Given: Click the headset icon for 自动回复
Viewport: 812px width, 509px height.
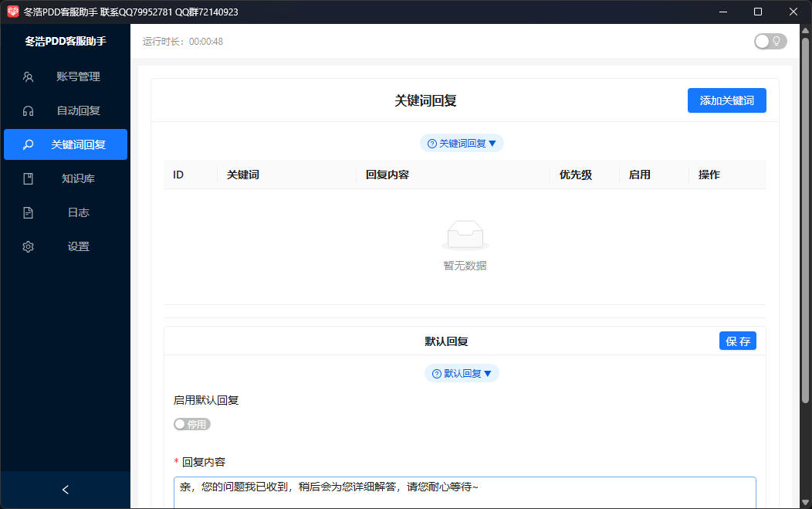Looking at the screenshot, I should (28, 111).
